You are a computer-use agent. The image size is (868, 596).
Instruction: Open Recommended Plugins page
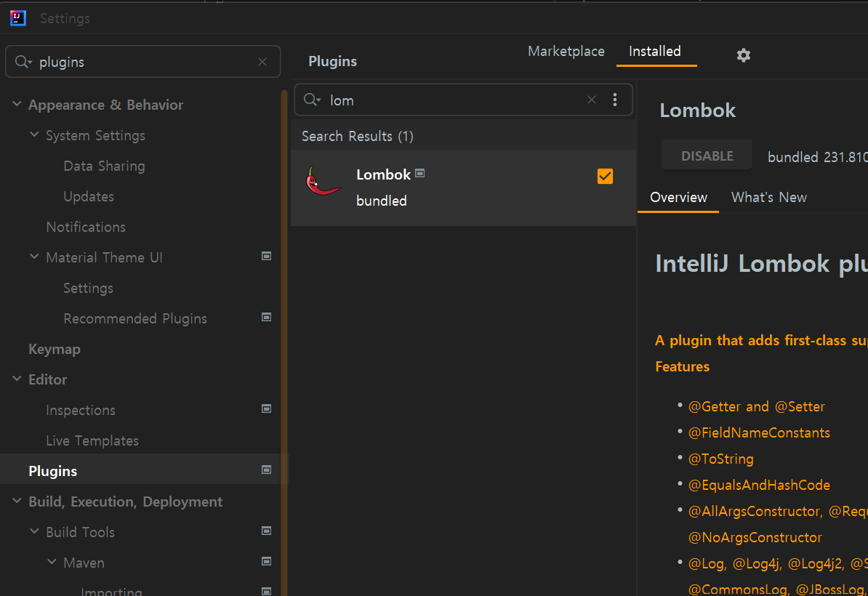(135, 319)
